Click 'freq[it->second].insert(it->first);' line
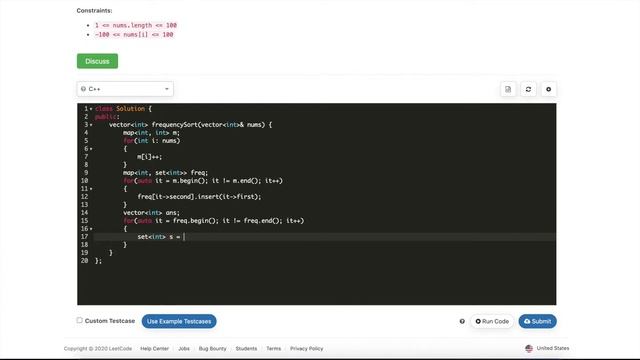Image resolution: width=640 pixels, height=360 pixels. coord(199,197)
